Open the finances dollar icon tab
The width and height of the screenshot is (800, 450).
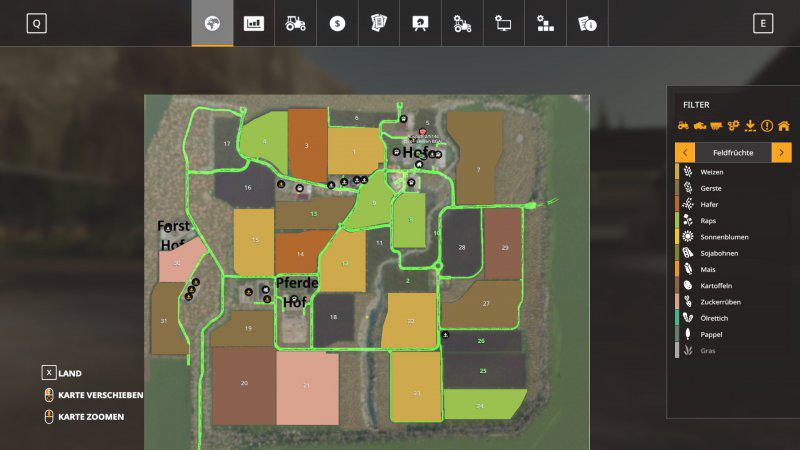pyautogui.click(x=337, y=24)
